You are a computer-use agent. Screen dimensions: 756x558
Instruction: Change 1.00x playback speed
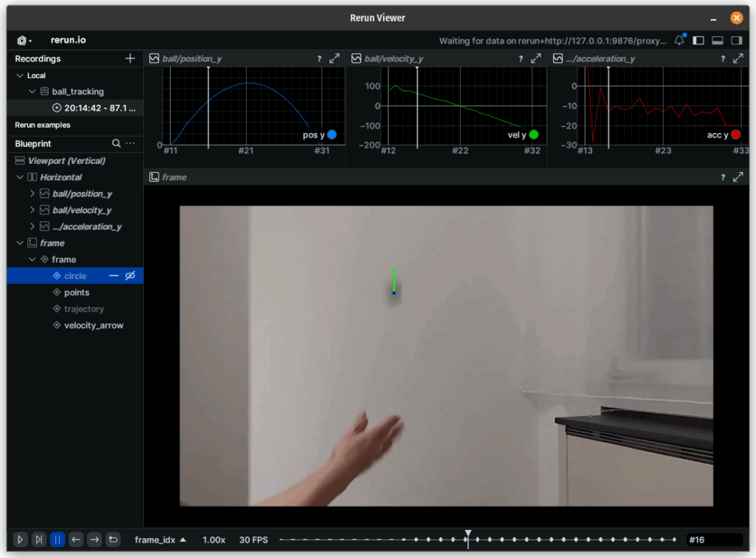tap(213, 540)
